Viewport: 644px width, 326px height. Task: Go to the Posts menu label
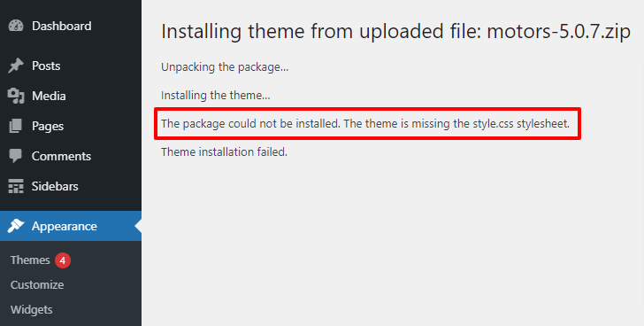46,66
